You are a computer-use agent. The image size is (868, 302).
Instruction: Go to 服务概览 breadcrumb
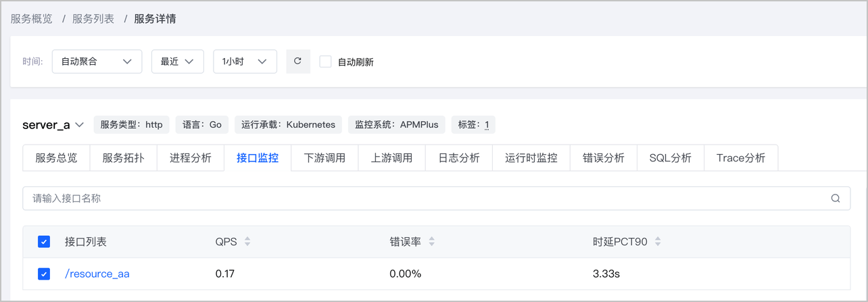click(31, 19)
